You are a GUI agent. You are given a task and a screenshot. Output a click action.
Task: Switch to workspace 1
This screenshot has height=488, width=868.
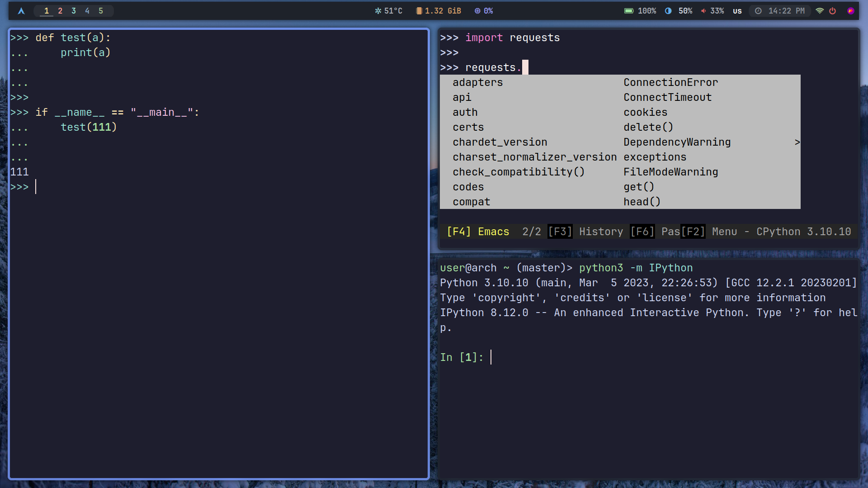pyautogui.click(x=47, y=11)
